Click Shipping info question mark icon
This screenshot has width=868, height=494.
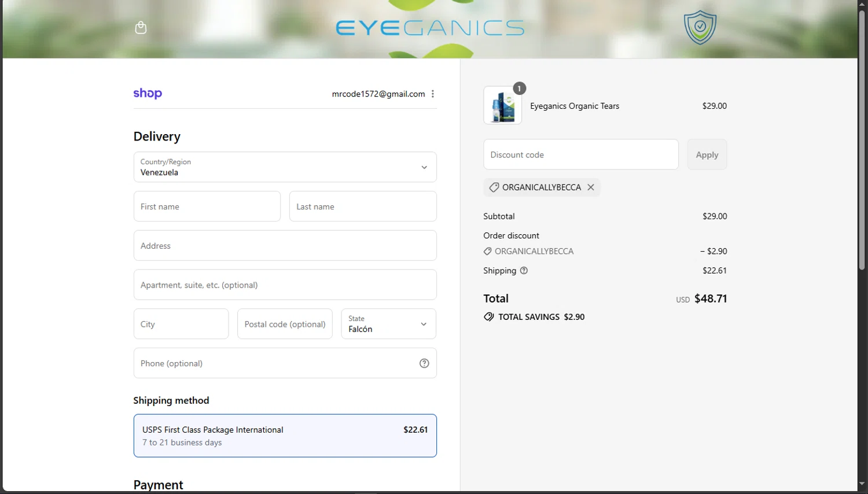click(x=524, y=270)
